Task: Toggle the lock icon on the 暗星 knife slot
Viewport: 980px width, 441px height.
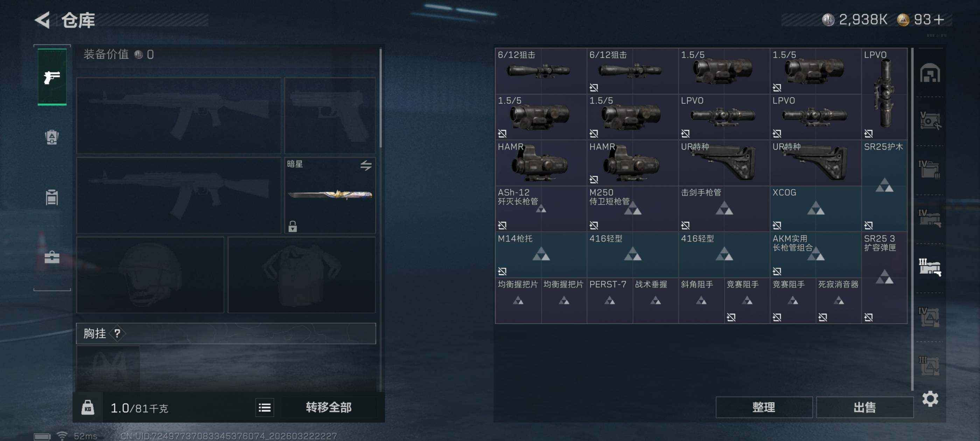Action: click(292, 226)
